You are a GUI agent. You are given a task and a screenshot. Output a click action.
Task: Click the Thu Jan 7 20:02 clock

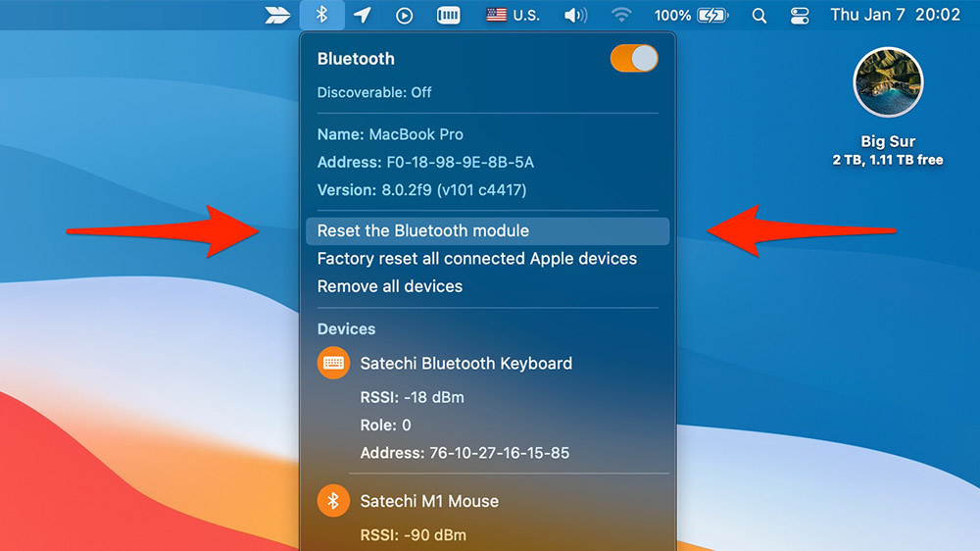[895, 15]
